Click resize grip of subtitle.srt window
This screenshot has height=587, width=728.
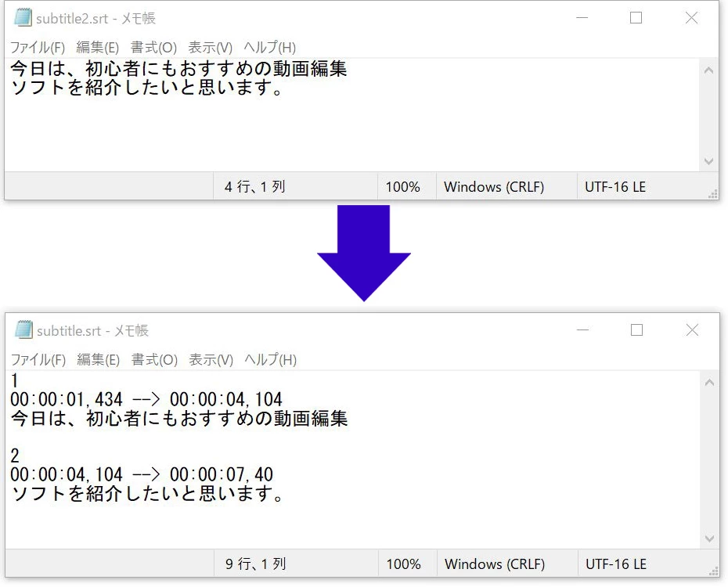pyautogui.click(x=714, y=571)
